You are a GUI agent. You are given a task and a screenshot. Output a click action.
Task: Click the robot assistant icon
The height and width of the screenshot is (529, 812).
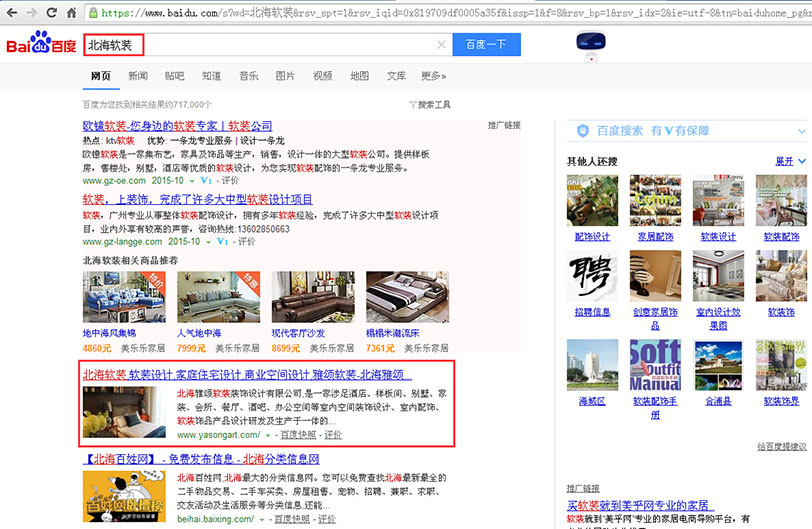[591, 46]
